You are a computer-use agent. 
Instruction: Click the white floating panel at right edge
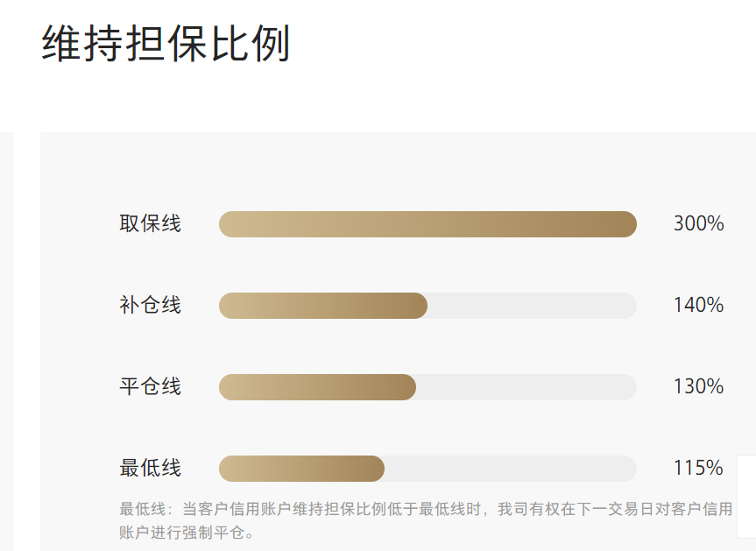pyautogui.click(x=747, y=496)
